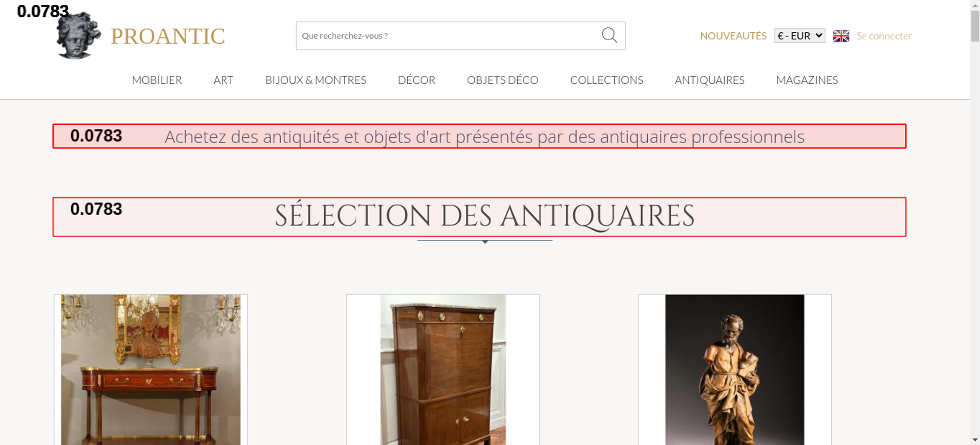Click the Proantic cherub head logo
This screenshot has width=980, height=445.
click(x=78, y=36)
